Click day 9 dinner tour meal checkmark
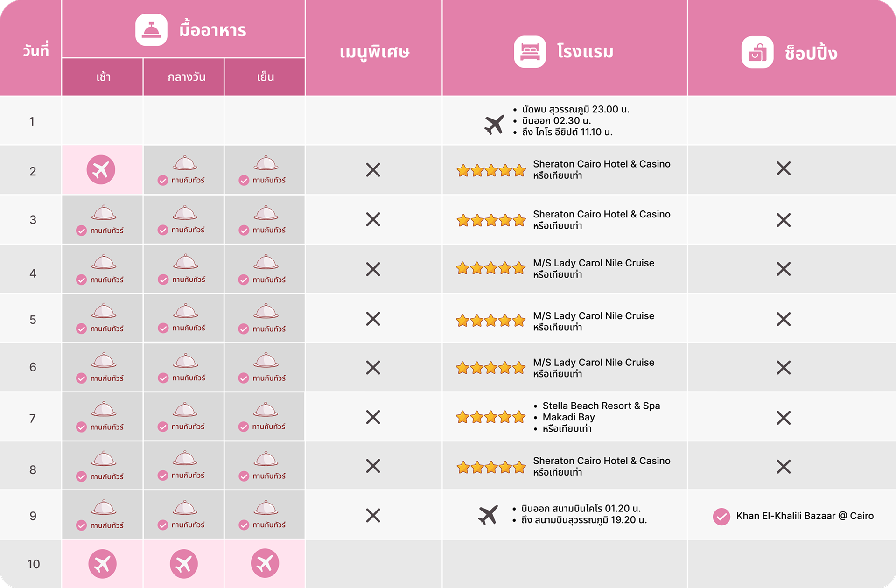 (244, 525)
